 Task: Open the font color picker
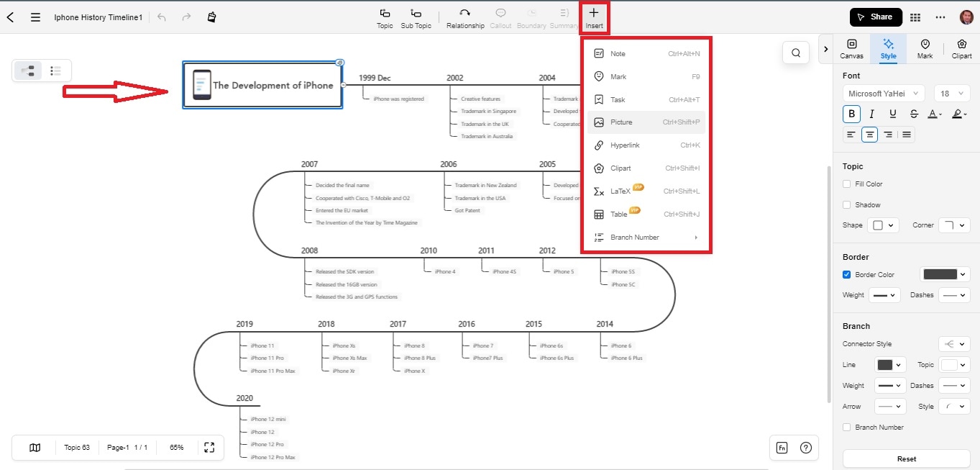click(935, 114)
